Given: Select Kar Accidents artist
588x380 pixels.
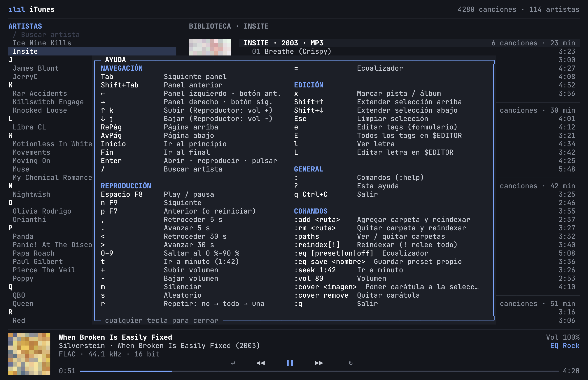Looking at the screenshot, I should point(40,94).
